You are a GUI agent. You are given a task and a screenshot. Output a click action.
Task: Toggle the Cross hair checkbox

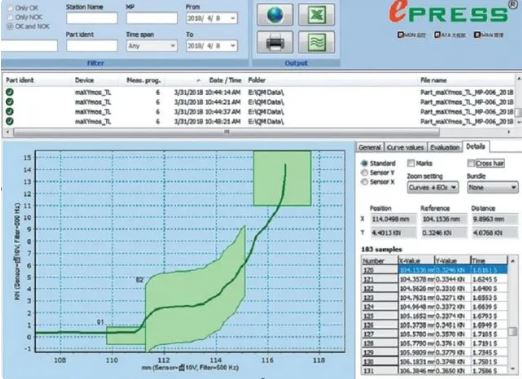471,163
